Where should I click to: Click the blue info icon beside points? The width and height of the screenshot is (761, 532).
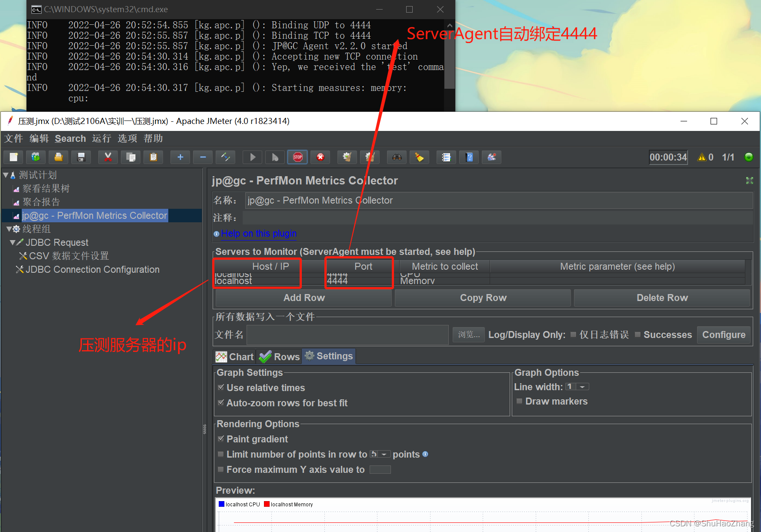[425, 454]
